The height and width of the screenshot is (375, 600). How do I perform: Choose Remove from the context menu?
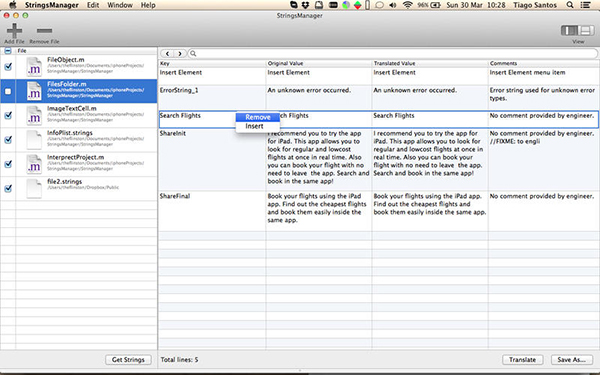[258, 117]
